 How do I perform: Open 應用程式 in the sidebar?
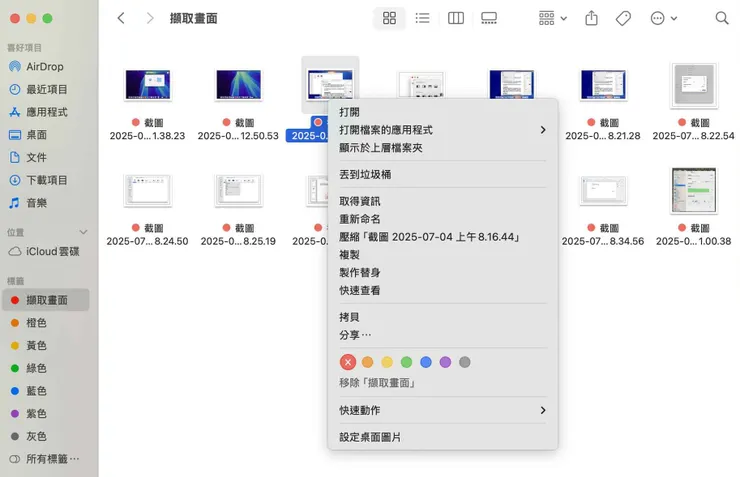click(x=45, y=112)
